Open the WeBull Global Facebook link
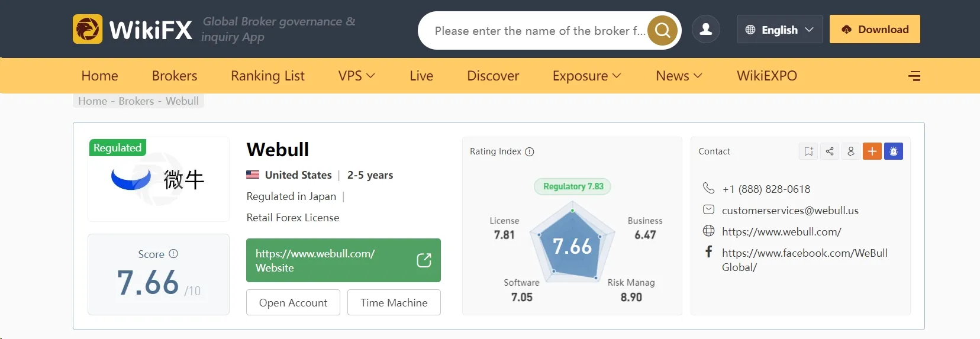980x339 pixels. pyautogui.click(x=804, y=260)
